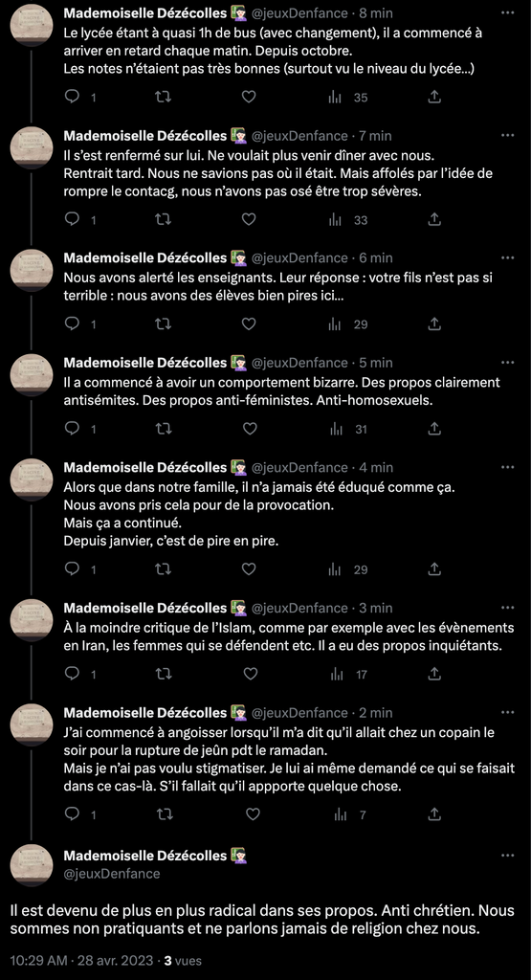
Task: Like the tweet starting 'Il s'est renfermé'
Action: coord(249,219)
